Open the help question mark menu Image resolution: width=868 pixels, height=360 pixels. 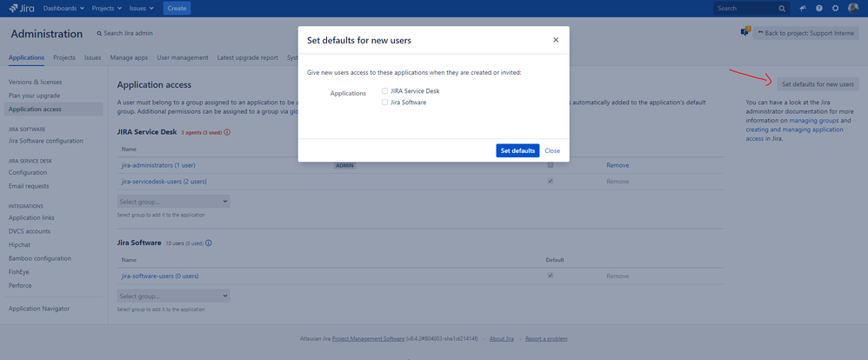[818, 9]
